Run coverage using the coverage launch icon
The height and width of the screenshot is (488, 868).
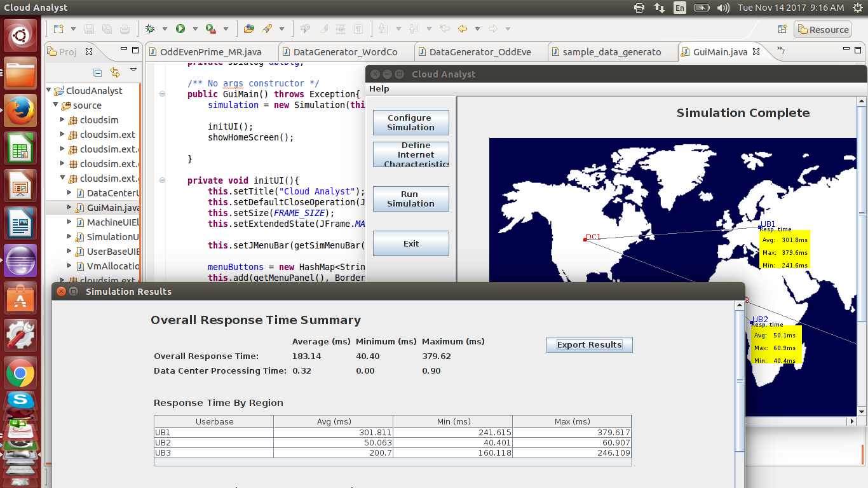point(210,29)
